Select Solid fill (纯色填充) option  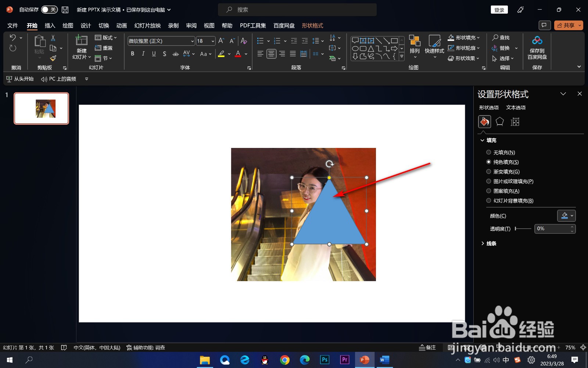488,162
